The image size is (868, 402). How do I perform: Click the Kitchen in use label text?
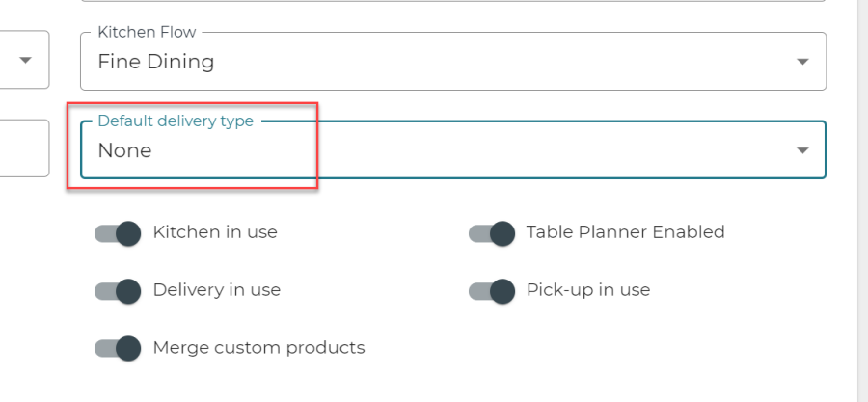coord(215,232)
